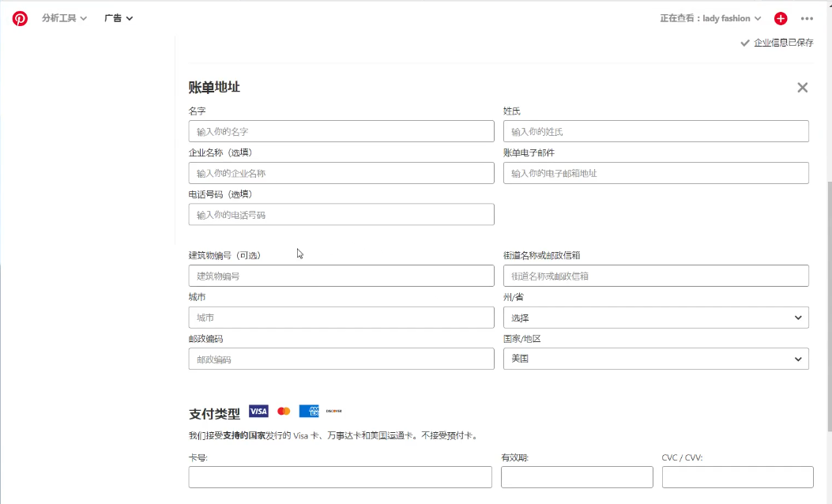Click the American Express logo

309,411
